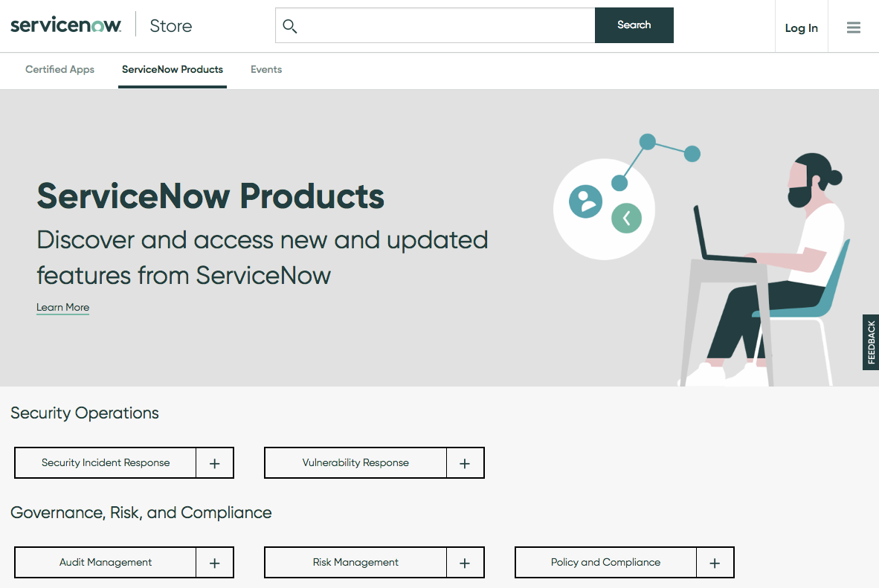The height and width of the screenshot is (588, 879).
Task: Switch to the Certified Apps tab
Action: (60, 70)
